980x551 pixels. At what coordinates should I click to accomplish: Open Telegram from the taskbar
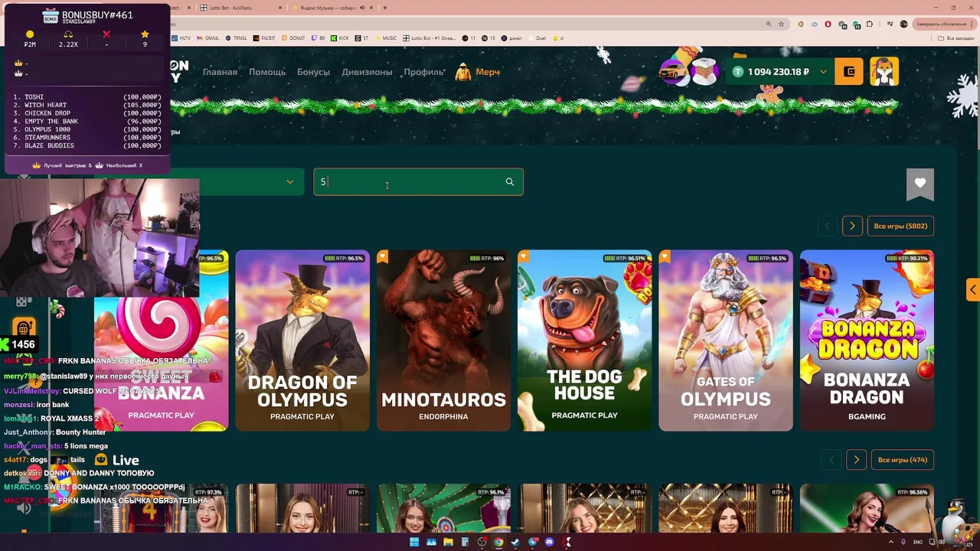pyautogui.click(x=532, y=543)
